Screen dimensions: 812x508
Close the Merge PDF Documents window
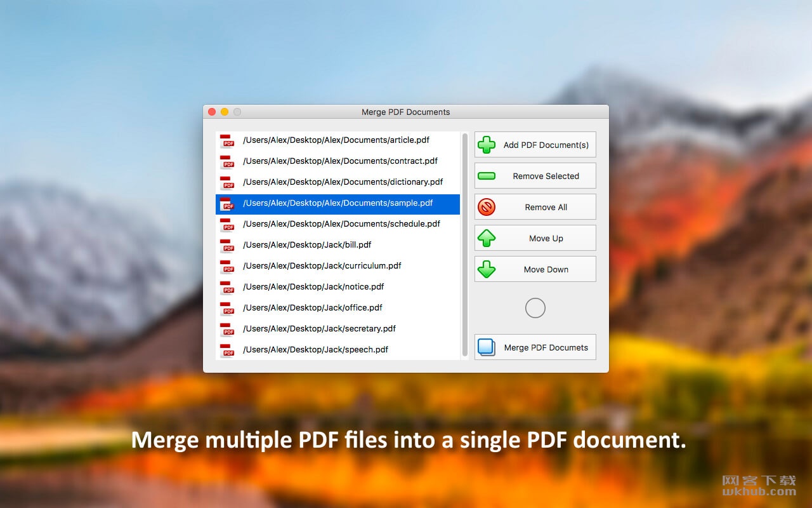[212, 112]
